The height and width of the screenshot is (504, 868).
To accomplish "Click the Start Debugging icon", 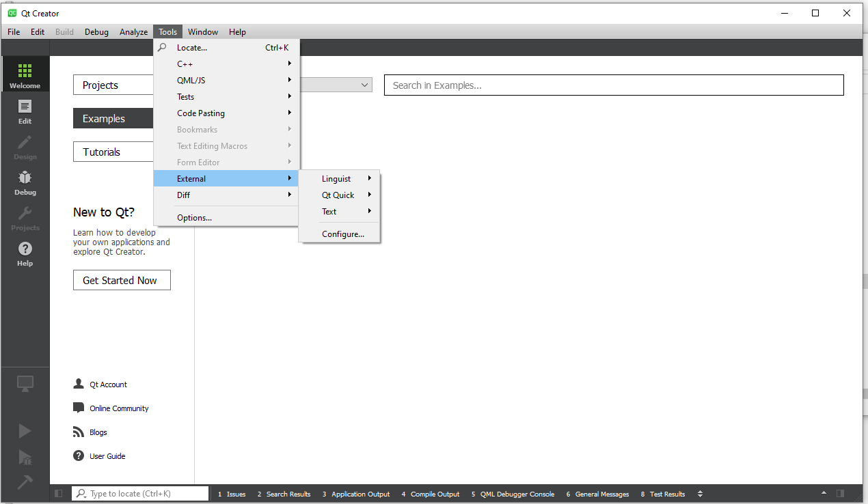I will (25, 457).
